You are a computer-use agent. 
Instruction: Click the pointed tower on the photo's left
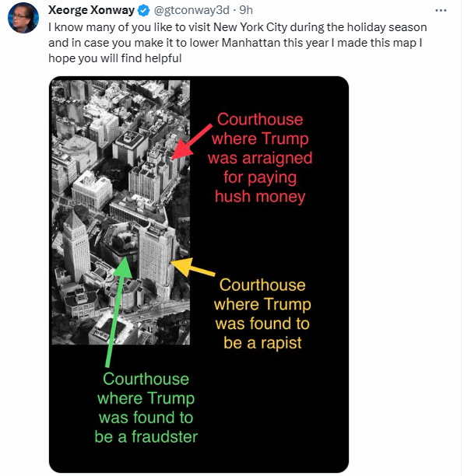(x=76, y=244)
